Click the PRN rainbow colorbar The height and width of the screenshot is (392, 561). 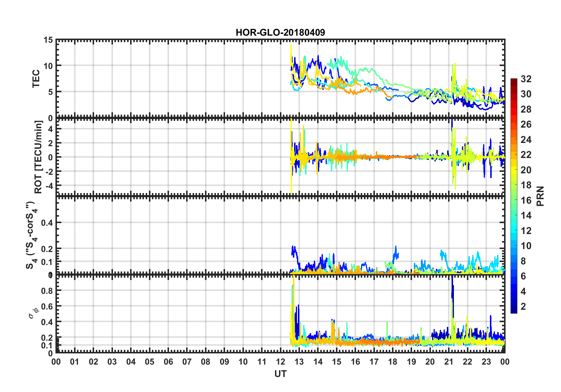514,196
